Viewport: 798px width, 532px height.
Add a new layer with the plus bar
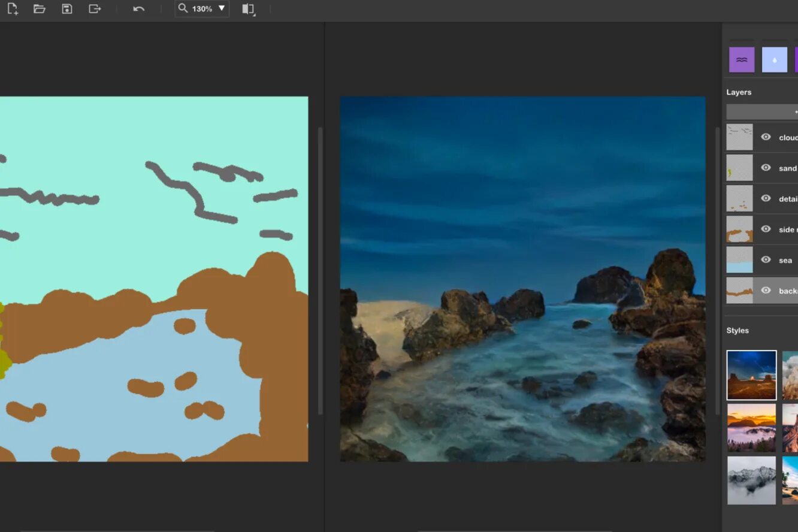762,111
